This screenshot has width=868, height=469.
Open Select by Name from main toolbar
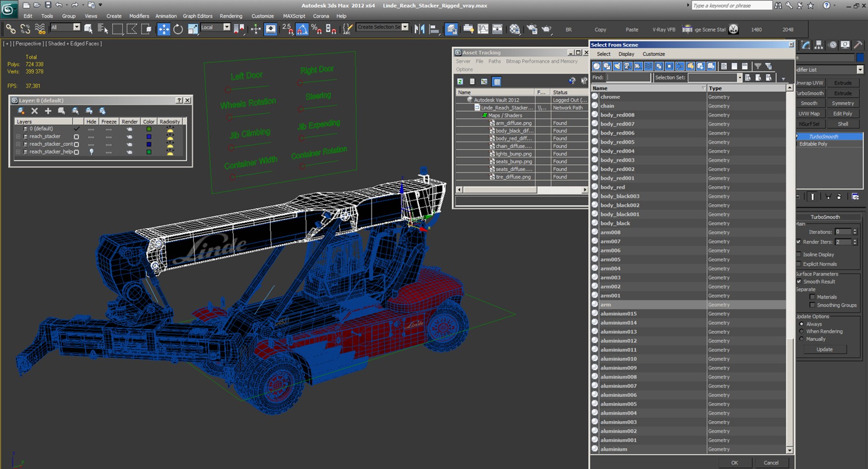coord(103,29)
